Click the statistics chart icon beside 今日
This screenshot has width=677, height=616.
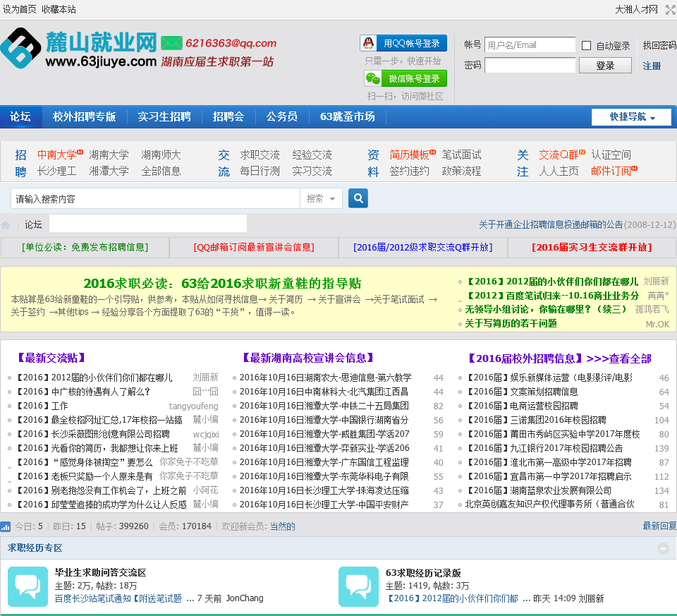pos(6,526)
